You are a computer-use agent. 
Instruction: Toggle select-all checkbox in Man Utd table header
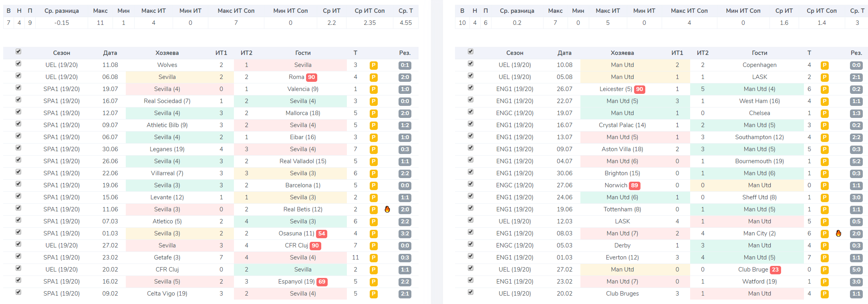(471, 52)
